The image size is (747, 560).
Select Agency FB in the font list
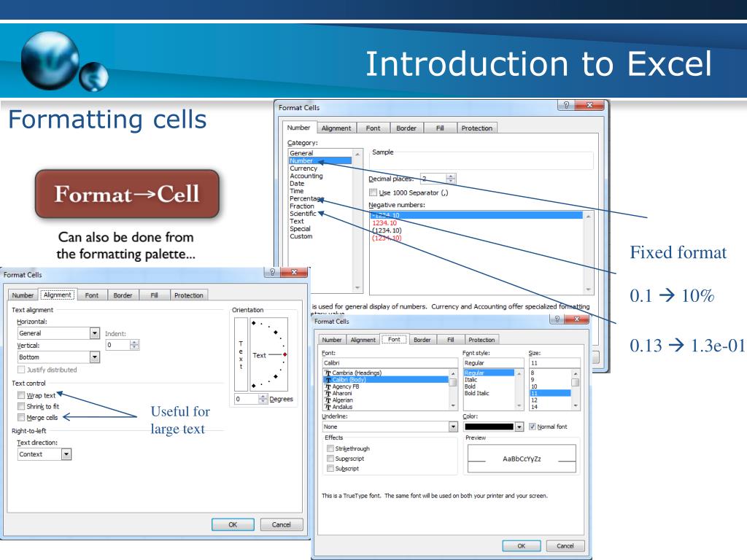pyautogui.click(x=346, y=386)
